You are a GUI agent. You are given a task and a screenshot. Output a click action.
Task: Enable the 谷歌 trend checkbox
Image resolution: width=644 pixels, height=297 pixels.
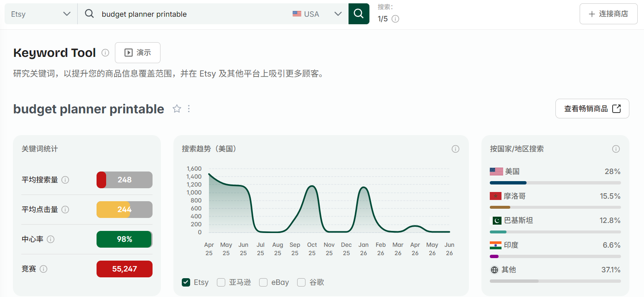click(x=301, y=282)
